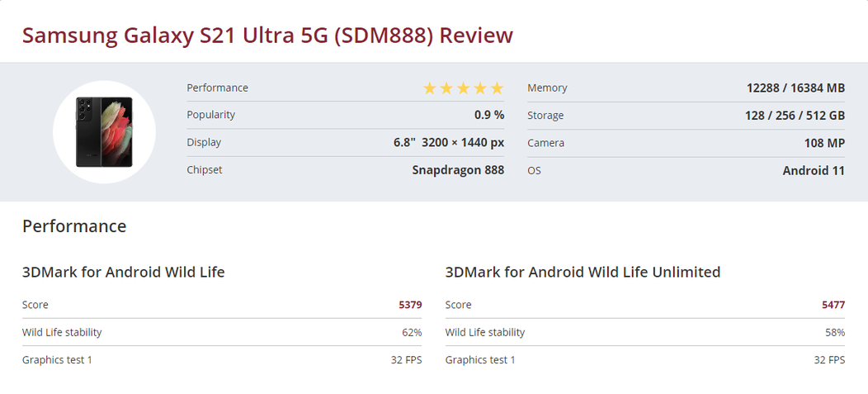868x394 pixels.
Task: Select the Android 11 OS value
Action: pyautogui.click(x=814, y=171)
